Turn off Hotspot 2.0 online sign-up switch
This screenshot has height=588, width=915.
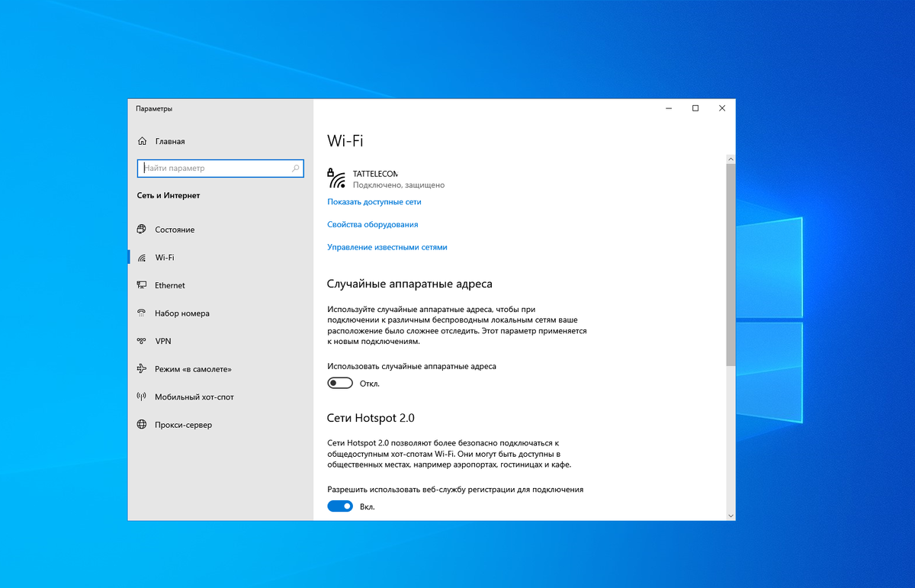click(340, 506)
